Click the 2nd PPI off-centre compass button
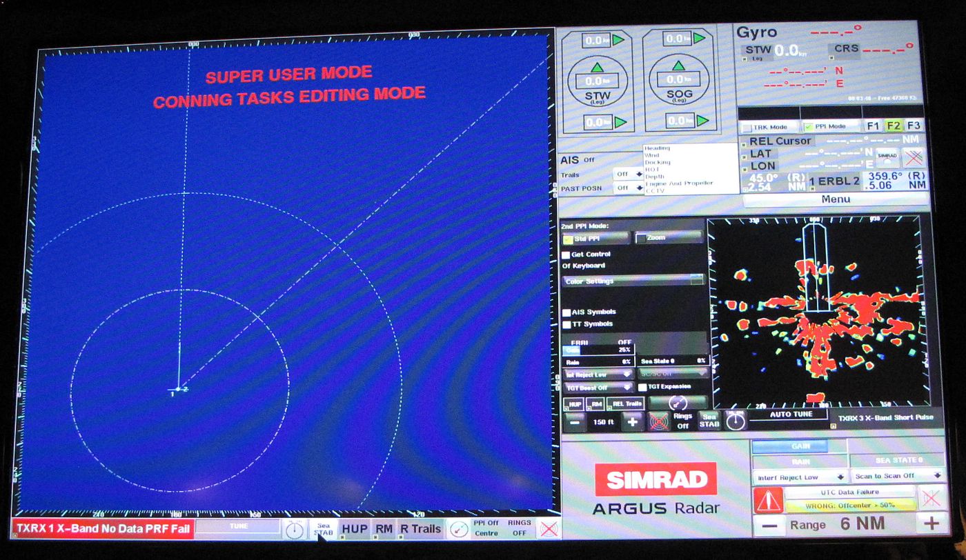This screenshot has height=560, width=966. (x=678, y=402)
